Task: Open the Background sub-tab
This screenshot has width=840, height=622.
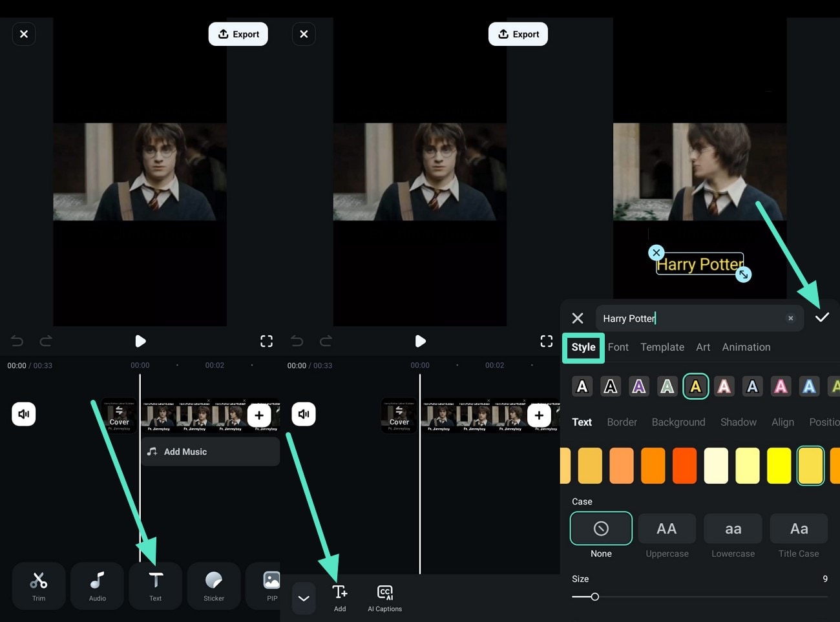Action: (678, 422)
